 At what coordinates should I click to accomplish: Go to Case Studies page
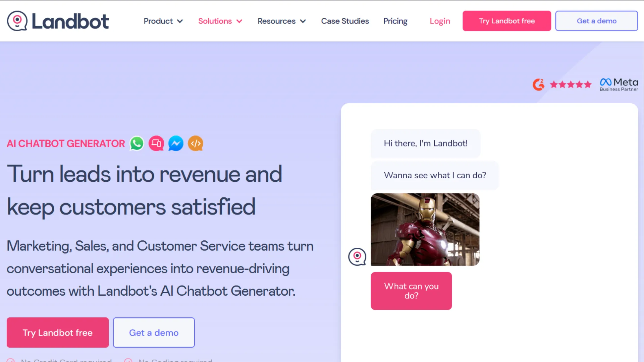click(x=345, y=21)
